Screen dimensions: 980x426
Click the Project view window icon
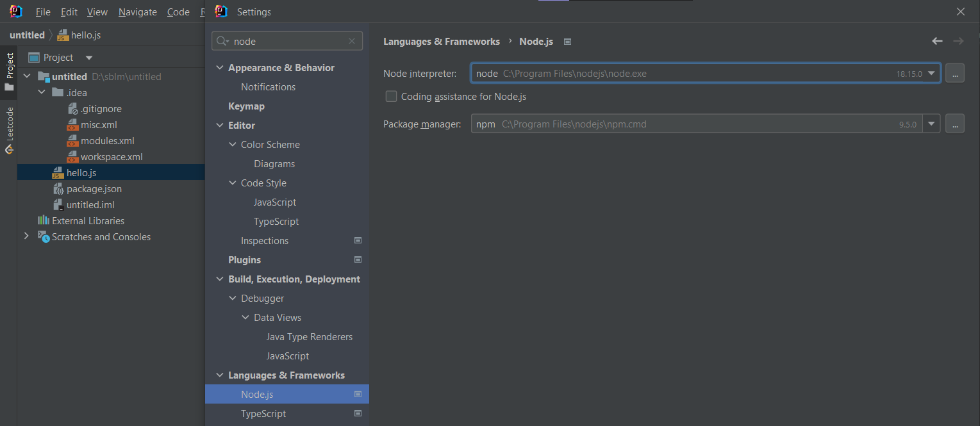click(x=34, y=58)
